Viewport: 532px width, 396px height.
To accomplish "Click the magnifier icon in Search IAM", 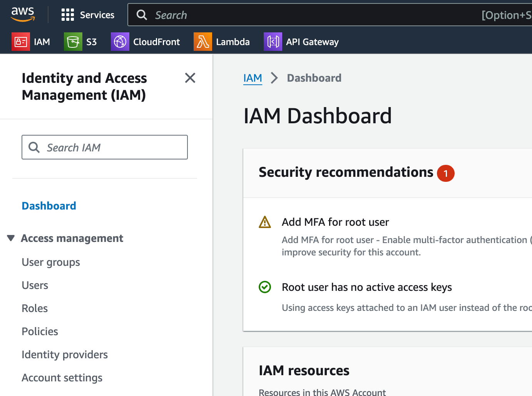I will coord(34,147).
